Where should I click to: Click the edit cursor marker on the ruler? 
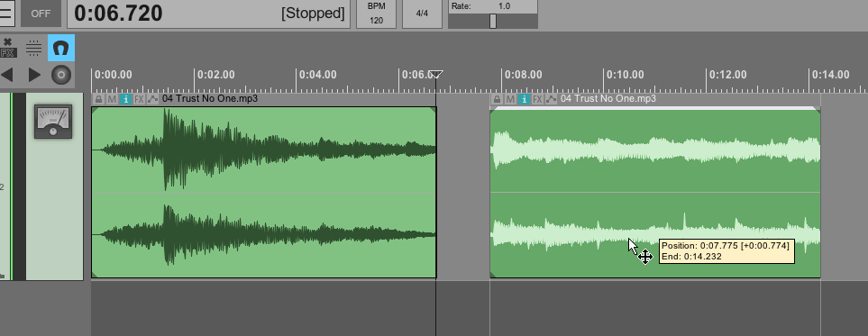[x=436, y=74]
